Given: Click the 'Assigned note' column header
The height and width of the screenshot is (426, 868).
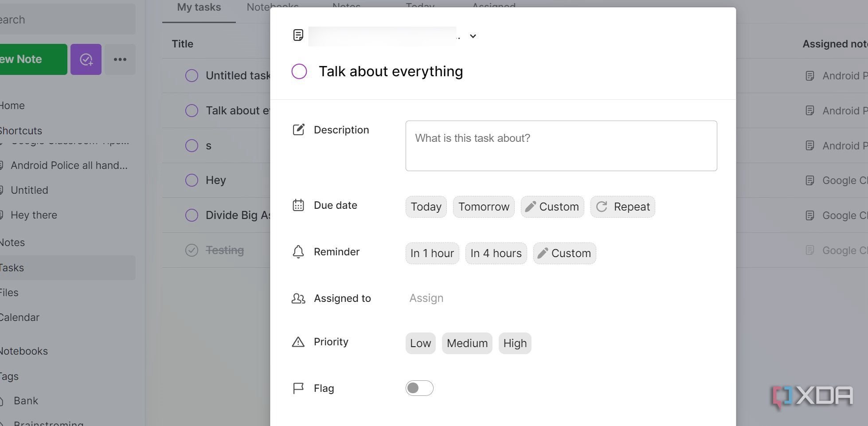Looking at the screenshot, I should pyautogui.click(x=835, y=44).
